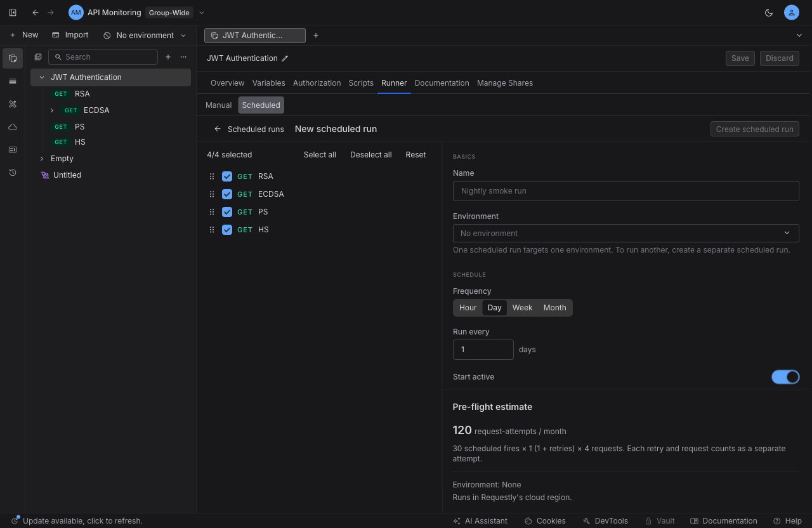Switch to the Scripts tab
This screenshot has height=528, width=812.
pyautogui.click(x=361, y=83)
